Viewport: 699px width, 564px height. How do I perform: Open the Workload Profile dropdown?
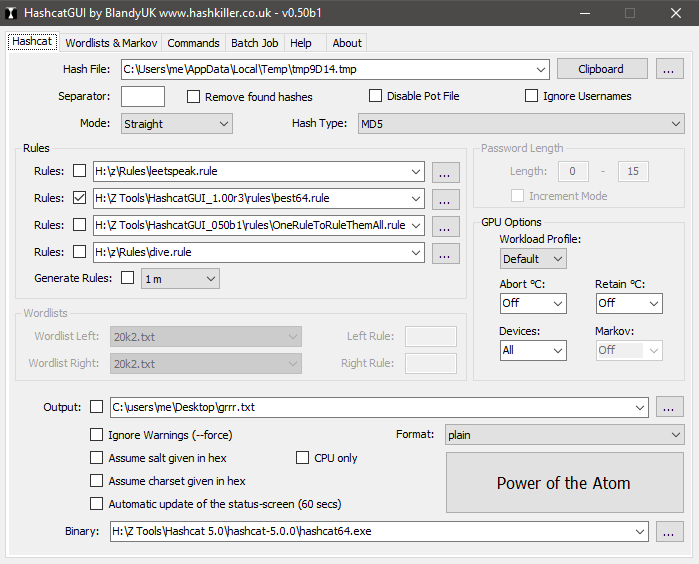[533, 258]
